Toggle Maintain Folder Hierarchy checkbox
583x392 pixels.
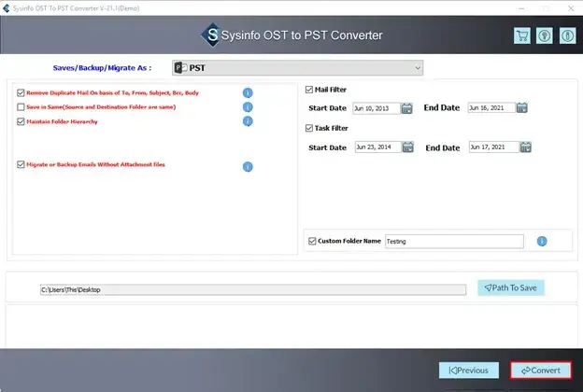click(21, 121)
